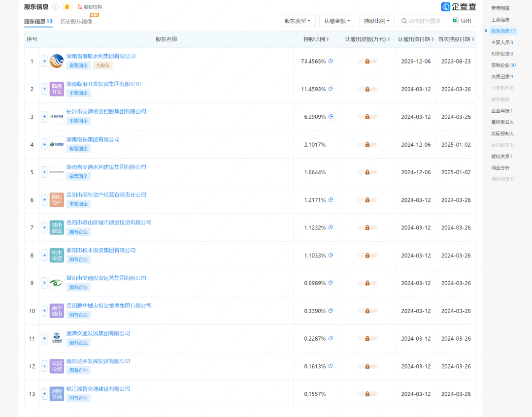Viewport: 532px width, 417px height.
Task: Click the orange bell alert icon
Action: 67,7
